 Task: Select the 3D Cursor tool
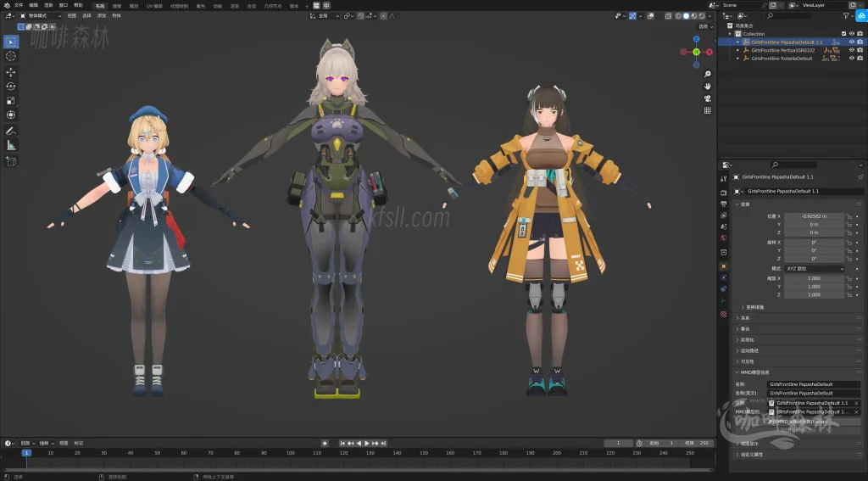pos(10,56)
